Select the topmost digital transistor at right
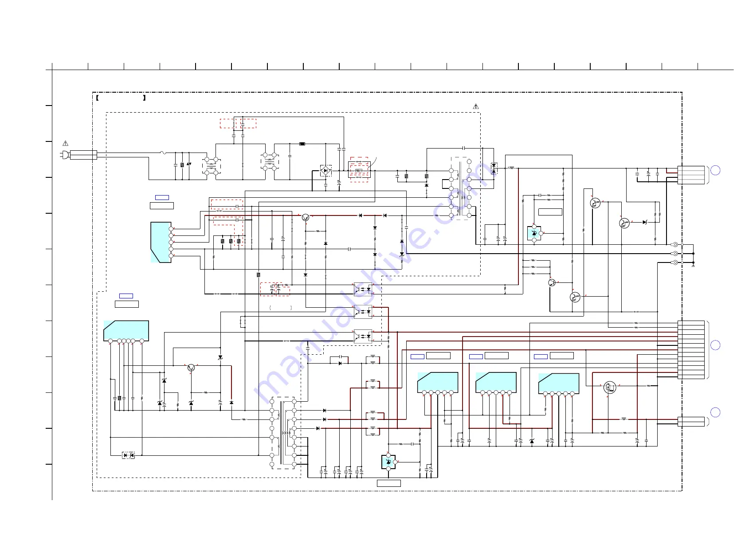Screen dimensions: 745x560 tap(595, 203)
